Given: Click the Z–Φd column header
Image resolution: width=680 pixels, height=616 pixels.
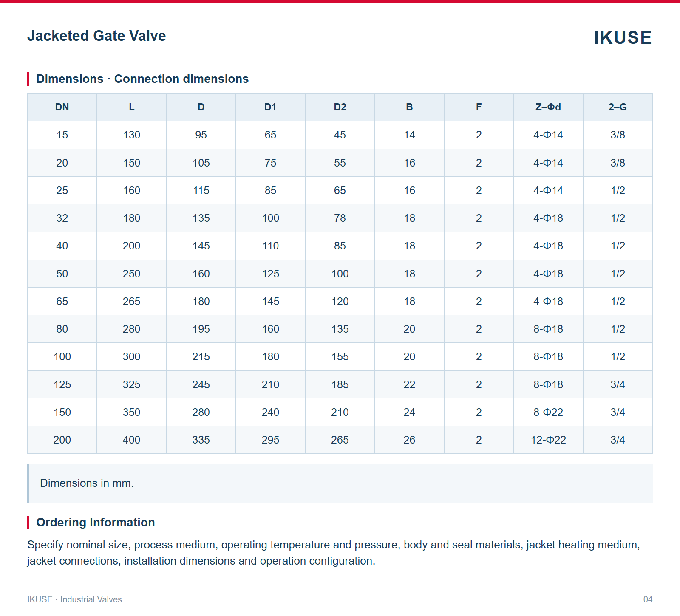Looking at the screenshot, I should click(x=548, y=107).
